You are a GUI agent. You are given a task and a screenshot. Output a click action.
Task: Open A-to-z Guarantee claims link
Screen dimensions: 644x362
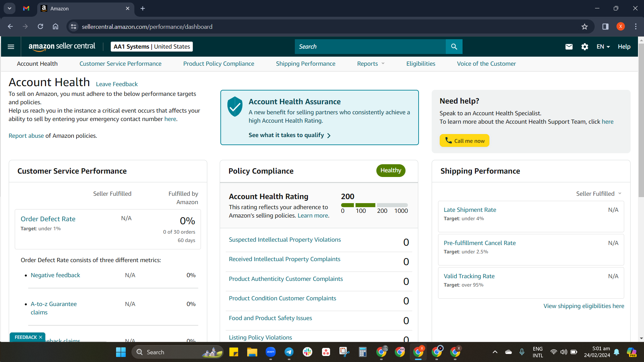tap(54, 308)
